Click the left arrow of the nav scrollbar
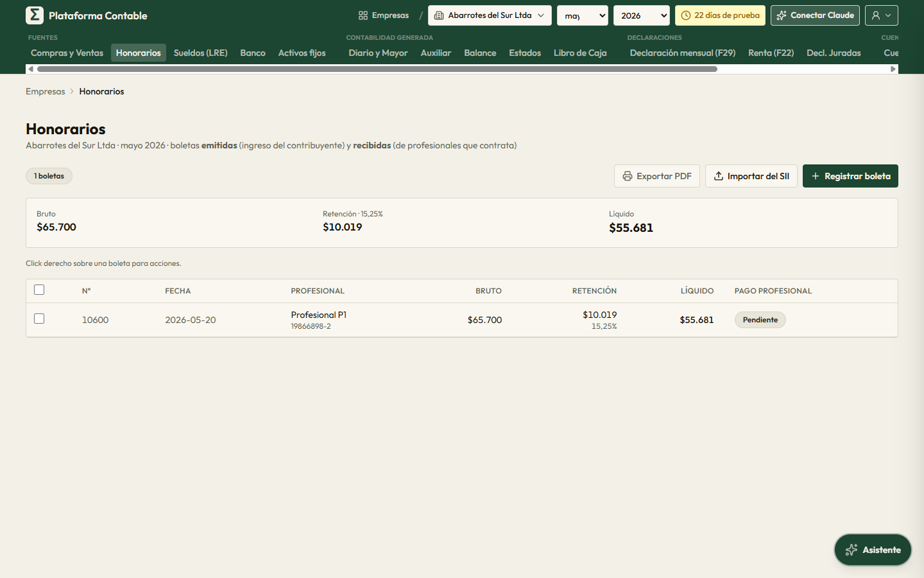This screenshot has height=578, width=924. 30,69
